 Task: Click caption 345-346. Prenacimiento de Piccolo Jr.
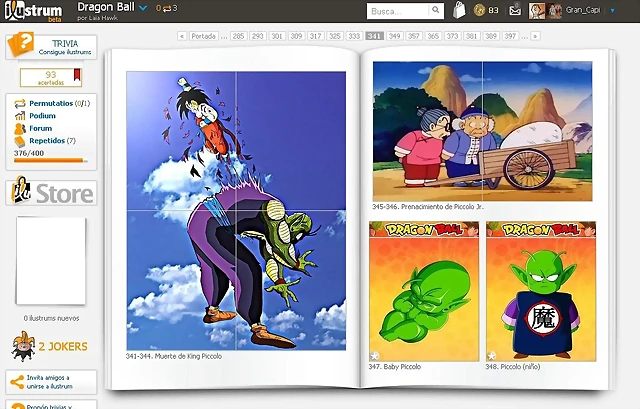tap(428, 207)
